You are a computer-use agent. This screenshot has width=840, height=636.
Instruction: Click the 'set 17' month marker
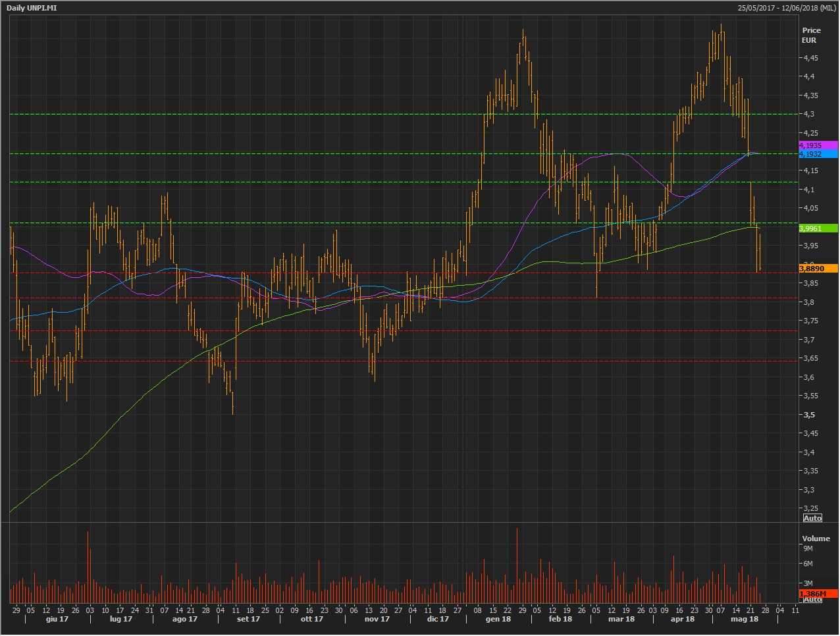pos(248,619)
